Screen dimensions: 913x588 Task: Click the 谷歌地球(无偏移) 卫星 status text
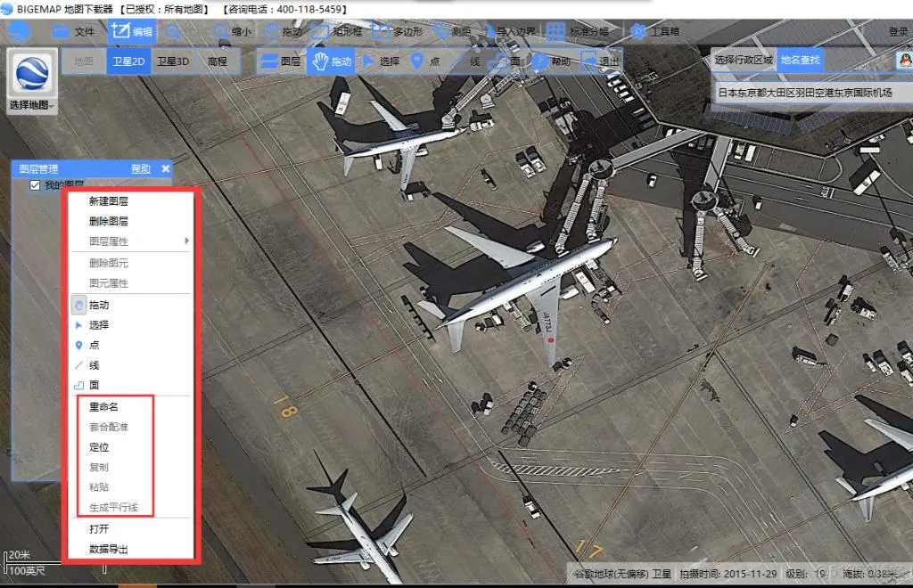[623, 574]
